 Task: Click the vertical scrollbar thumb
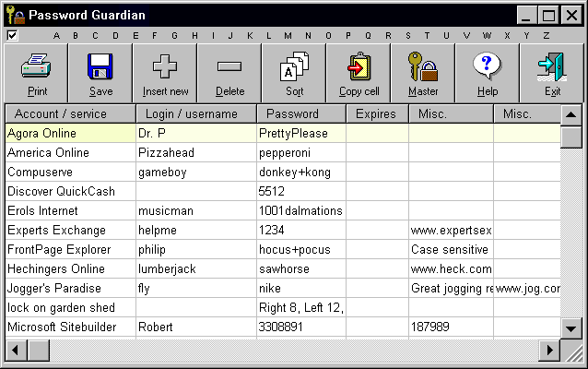[571, 137]
